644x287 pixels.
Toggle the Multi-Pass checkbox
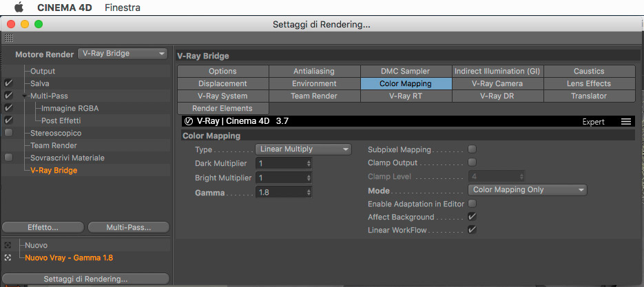tap(9, 96)
